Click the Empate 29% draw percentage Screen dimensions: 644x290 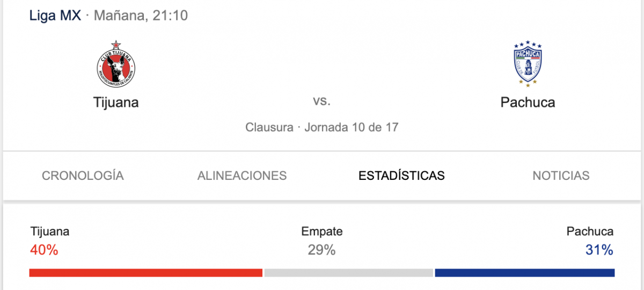click(321, 250)
